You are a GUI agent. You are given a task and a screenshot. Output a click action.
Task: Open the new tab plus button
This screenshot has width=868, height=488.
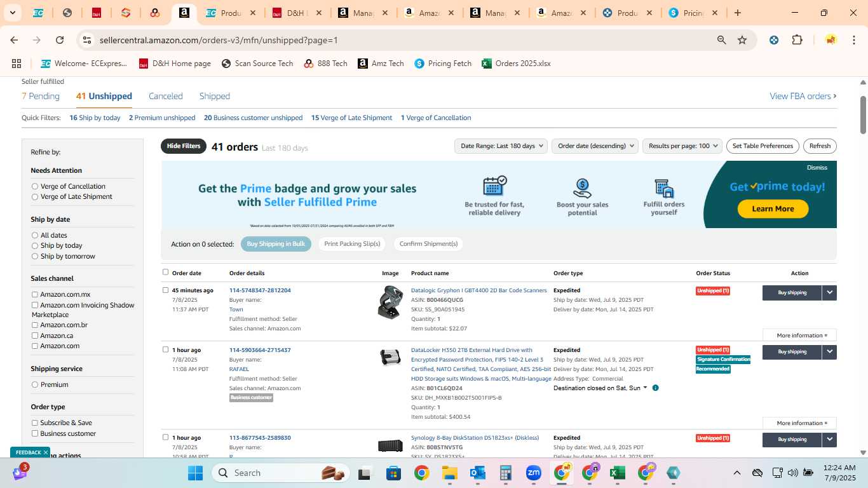pyautogui.click(x=738, y=13)
